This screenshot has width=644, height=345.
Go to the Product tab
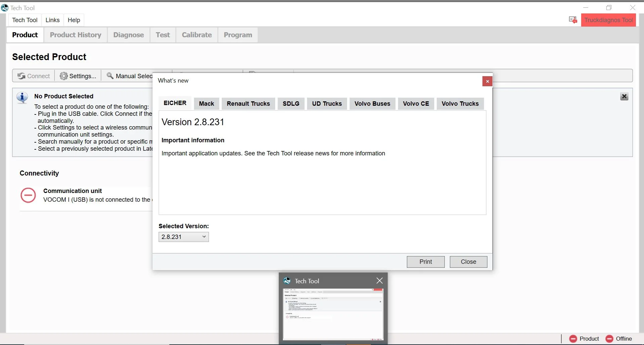point(25,35)
